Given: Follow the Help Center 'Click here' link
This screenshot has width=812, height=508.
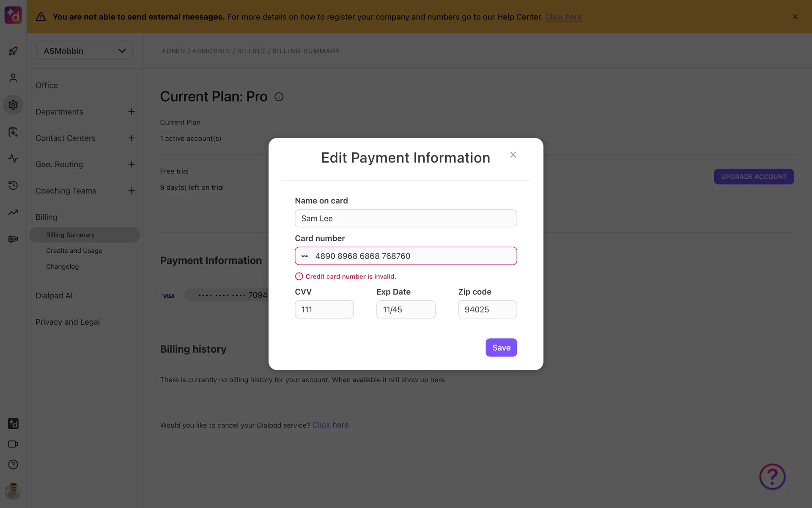Looking at the screenshot, I should tap(563, 17).
